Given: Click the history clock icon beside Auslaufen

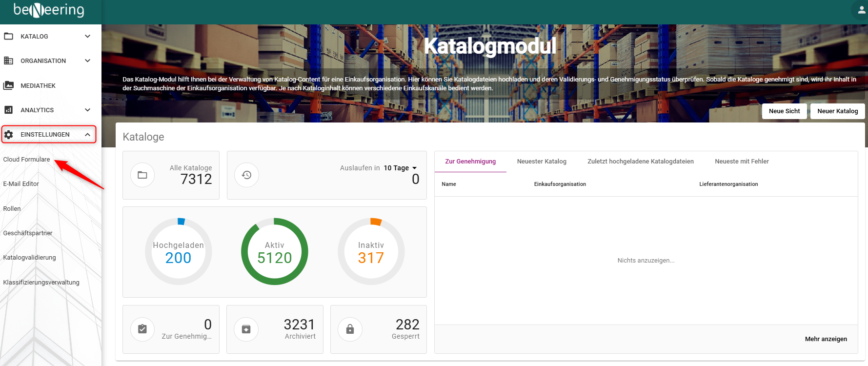Looking at the screenshot, I should (246, 175).
